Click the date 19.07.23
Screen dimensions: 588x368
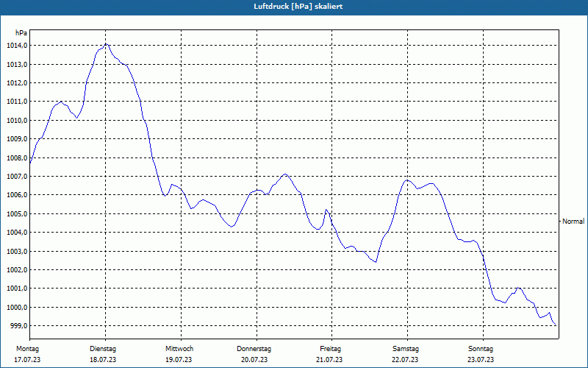(x=179, y=360)
